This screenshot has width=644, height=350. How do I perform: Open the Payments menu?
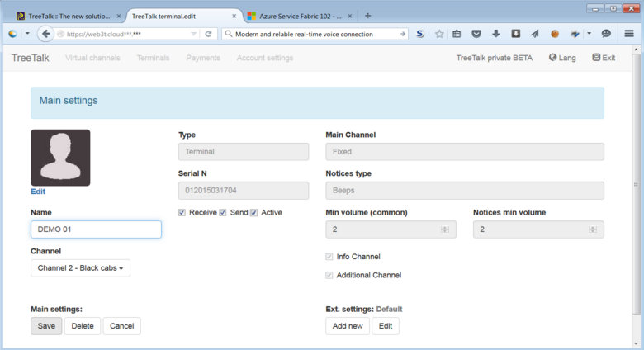click(x=203, y=58)
